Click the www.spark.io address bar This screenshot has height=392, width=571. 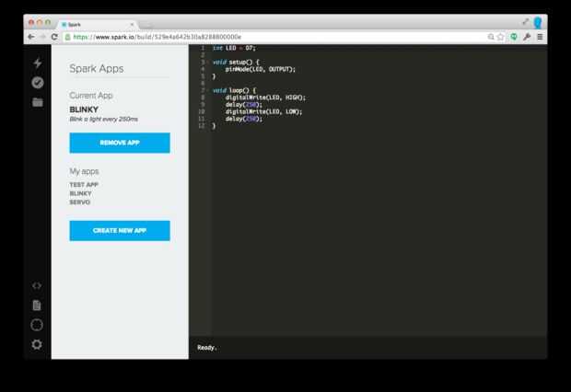tap(274, 37)
